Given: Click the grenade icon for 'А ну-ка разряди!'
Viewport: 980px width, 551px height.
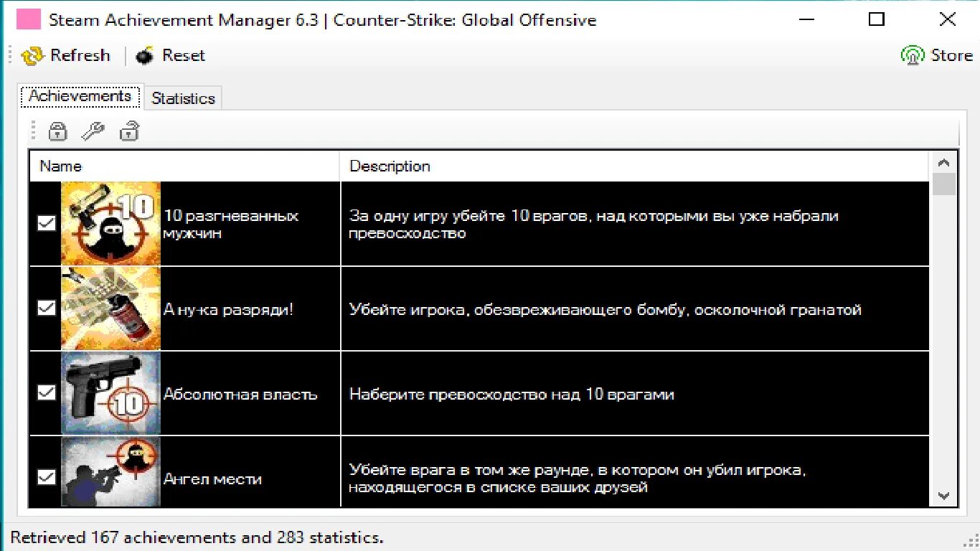Looking at the screenshot, I should pos(111,309).
